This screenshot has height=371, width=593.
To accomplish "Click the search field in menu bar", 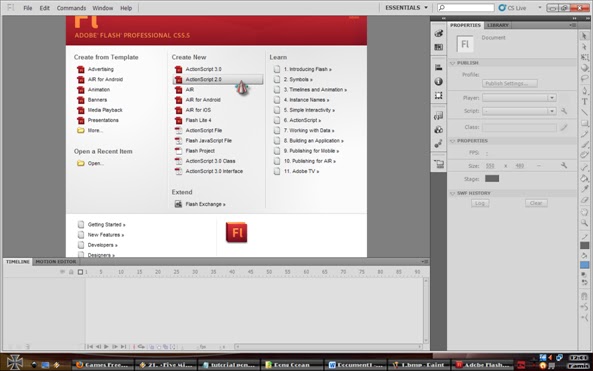I will tap(466, 8).
